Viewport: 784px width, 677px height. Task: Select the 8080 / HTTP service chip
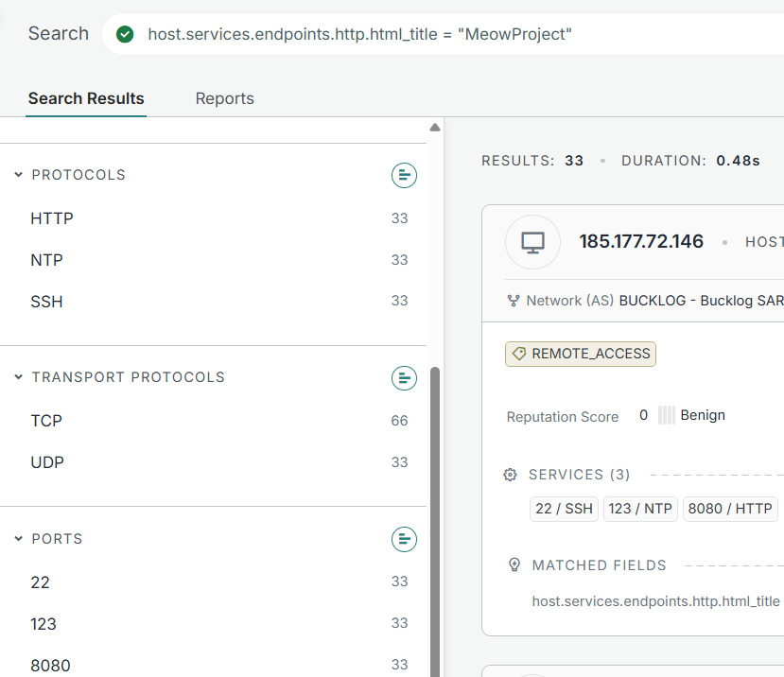(x=730, y=509)
